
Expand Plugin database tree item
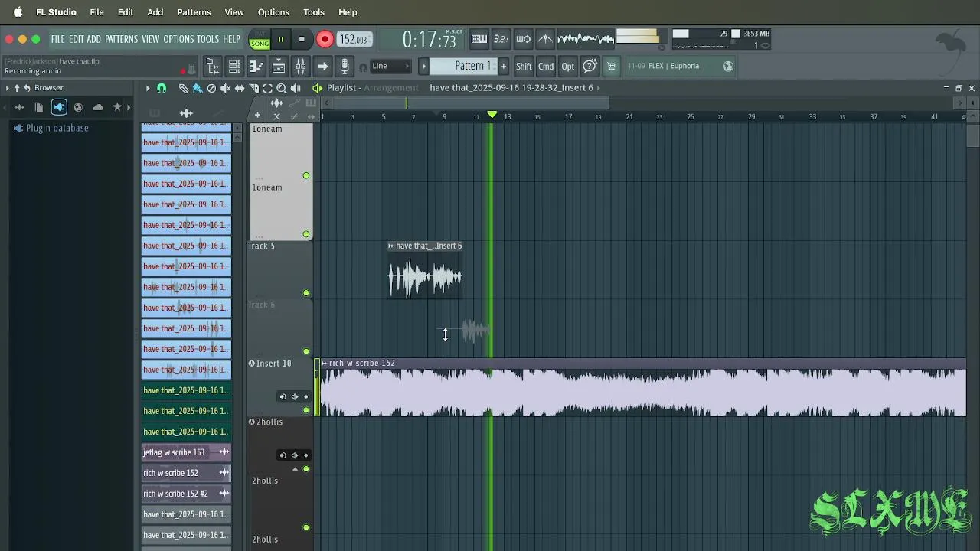pos(51,128)
